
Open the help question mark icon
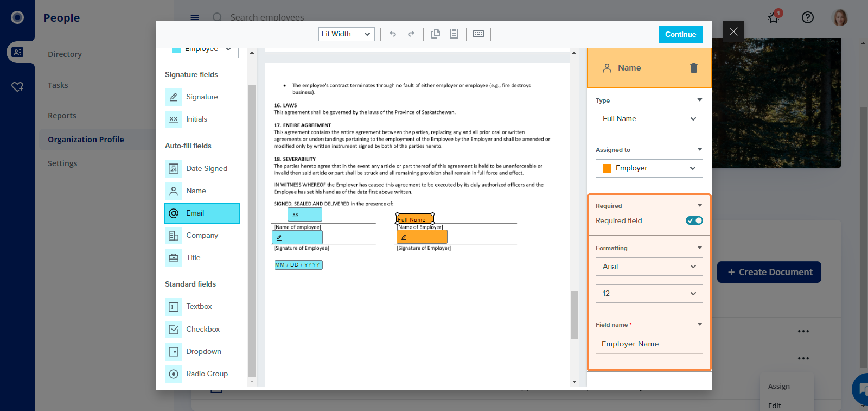807,17
